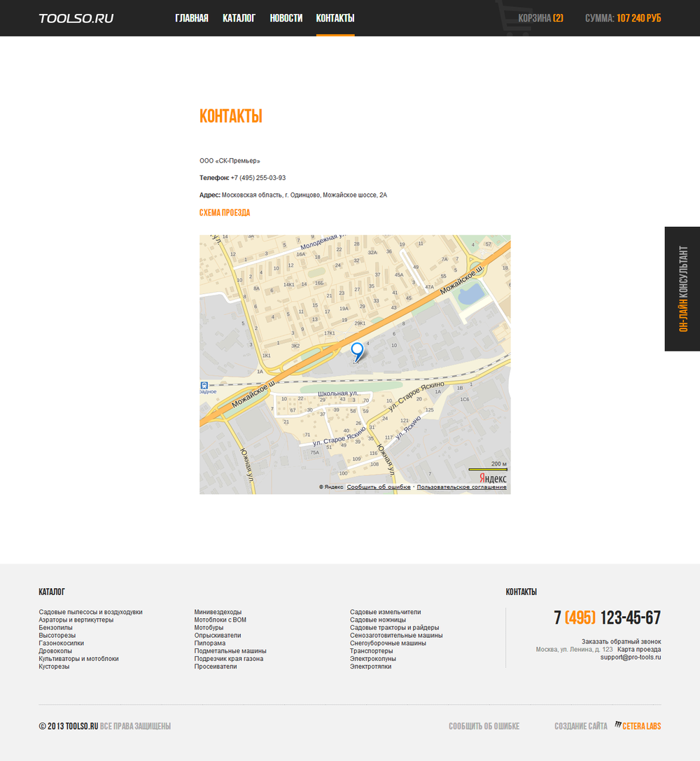The image size is (700, 761).
Task: Open map Пользовательское соглашение link
Action: click(x=461, y=487)
